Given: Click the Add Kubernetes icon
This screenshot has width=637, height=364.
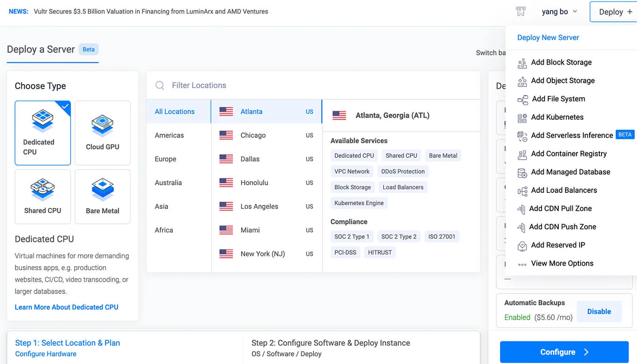Looking at the screenshot, I should click(x=522, y=117).
